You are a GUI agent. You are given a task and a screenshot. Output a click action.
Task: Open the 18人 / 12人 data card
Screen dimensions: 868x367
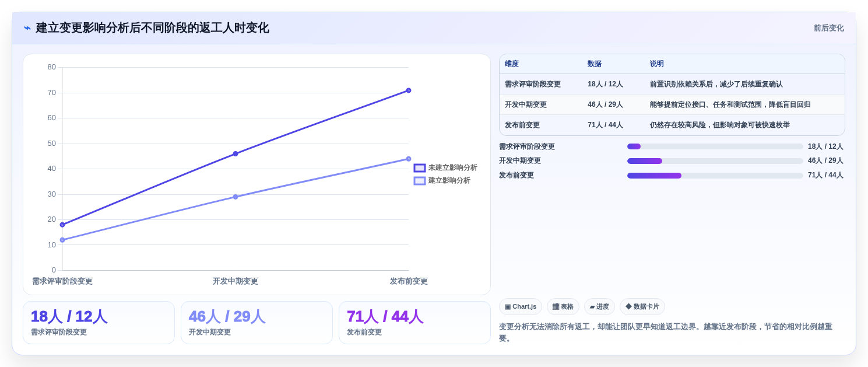99,323
